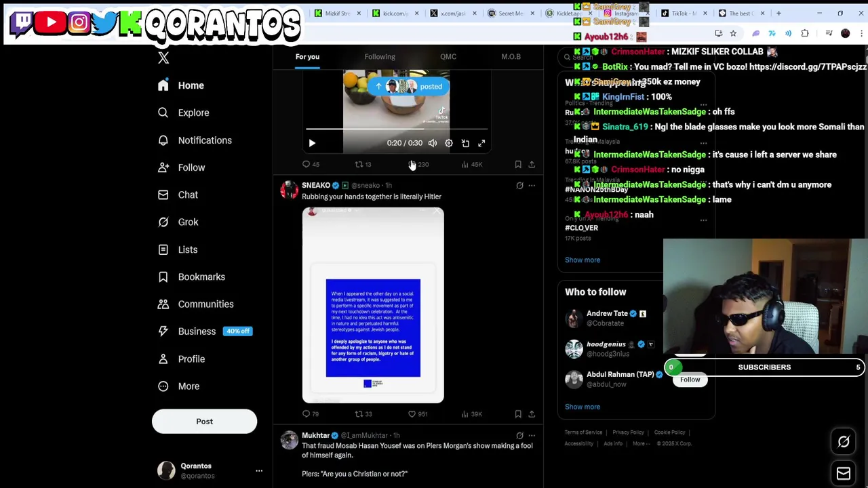Image resolution: width=868 pixels, height=488 pixels.
Task: Reply to the video post with 45 replies
Action: 311,165
